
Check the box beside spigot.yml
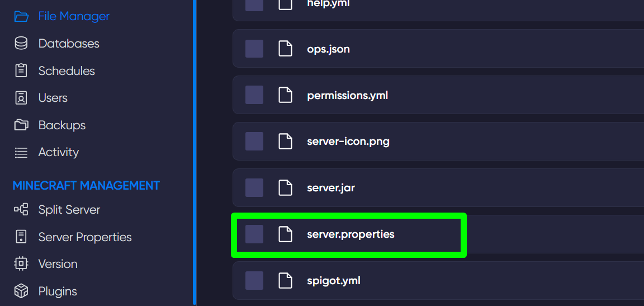point(254,281)
